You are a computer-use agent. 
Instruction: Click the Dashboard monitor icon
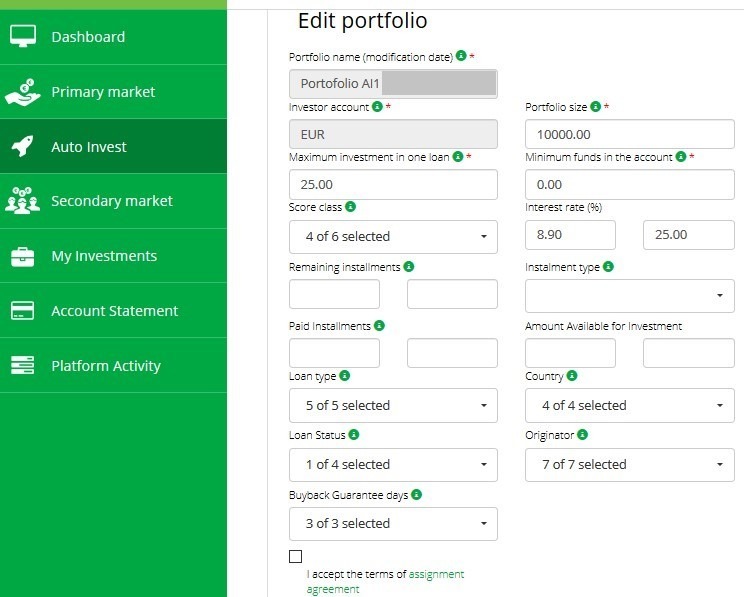22,37
